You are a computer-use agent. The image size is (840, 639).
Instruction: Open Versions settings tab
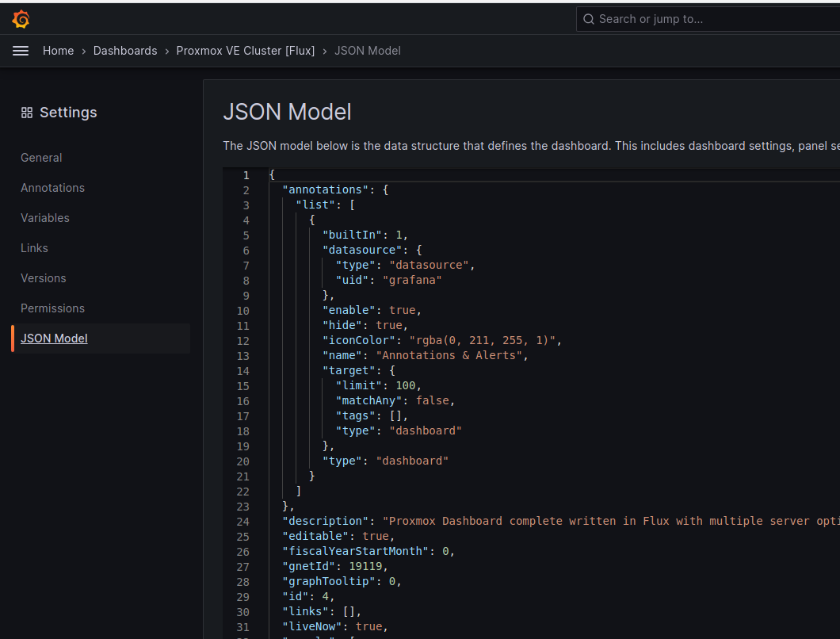pos(44,277)
